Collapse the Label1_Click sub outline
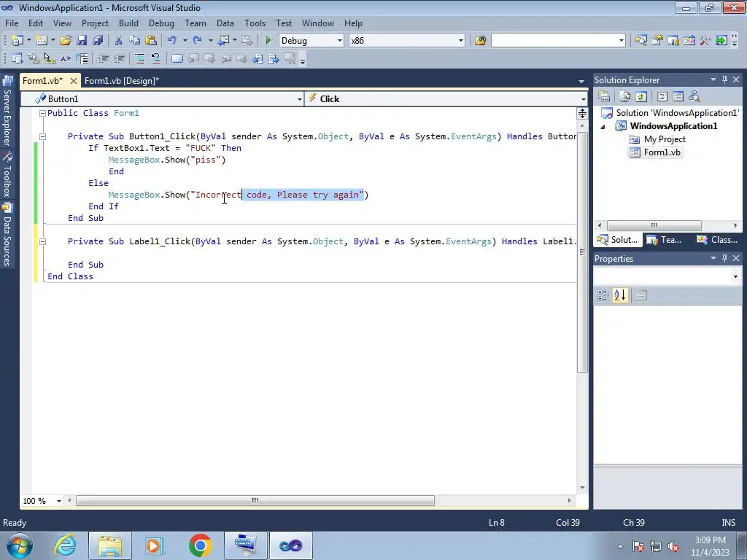This screenshot has height=560, width=747. 42,241
